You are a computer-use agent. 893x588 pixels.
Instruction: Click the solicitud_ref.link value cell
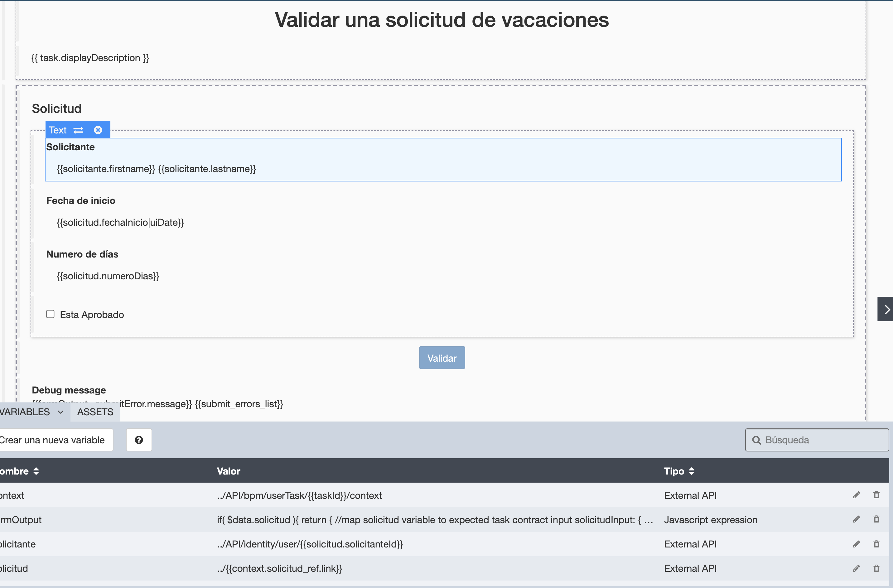(280, 568)
